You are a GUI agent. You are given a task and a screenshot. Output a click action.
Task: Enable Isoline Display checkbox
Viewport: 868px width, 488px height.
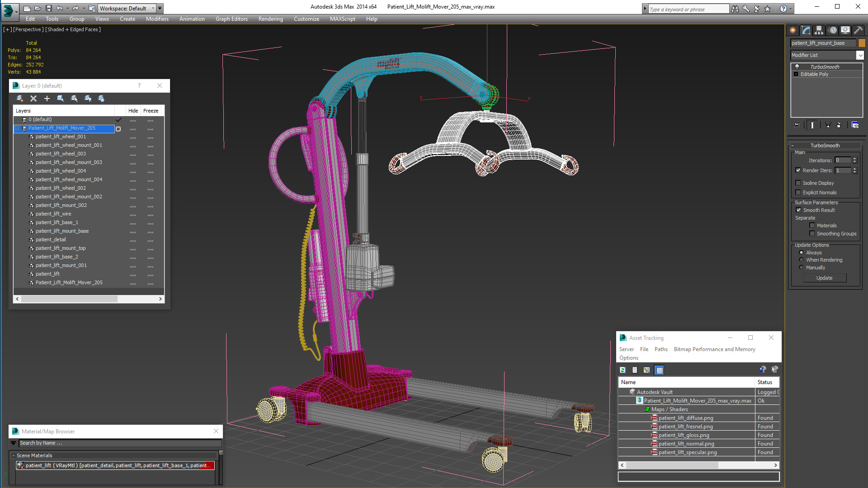[x=798, y=183]
